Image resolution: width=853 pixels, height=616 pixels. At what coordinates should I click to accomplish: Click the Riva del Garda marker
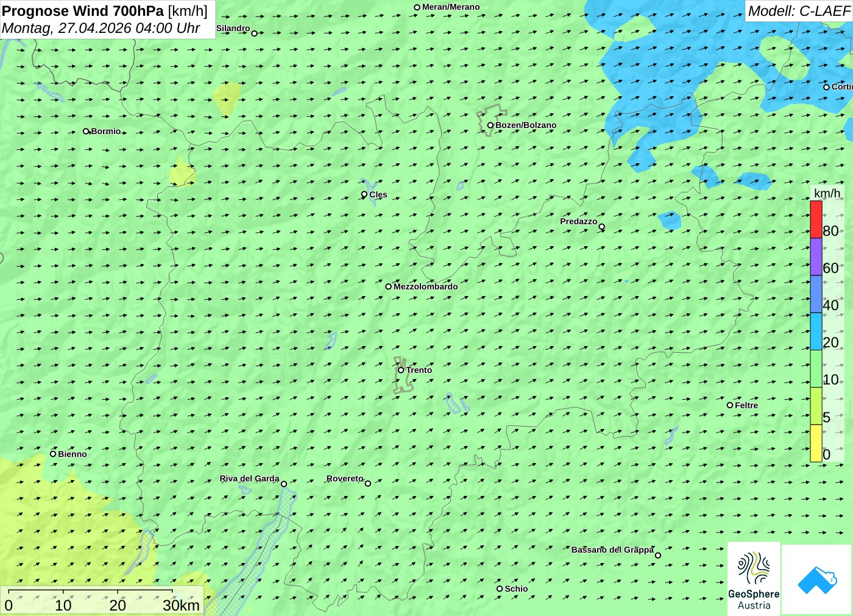(284, 484)
